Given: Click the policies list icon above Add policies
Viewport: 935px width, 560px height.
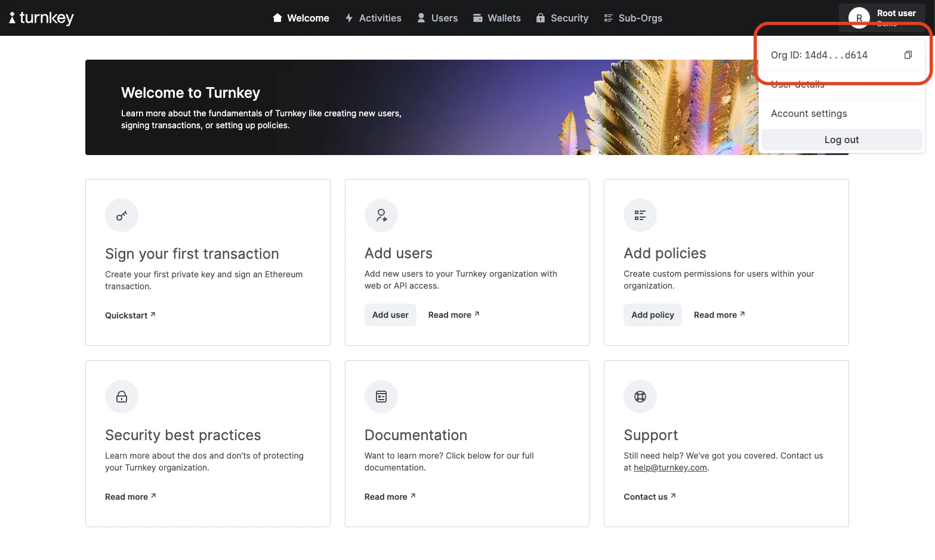Looking at the screenshot, I should click(640, 215).
